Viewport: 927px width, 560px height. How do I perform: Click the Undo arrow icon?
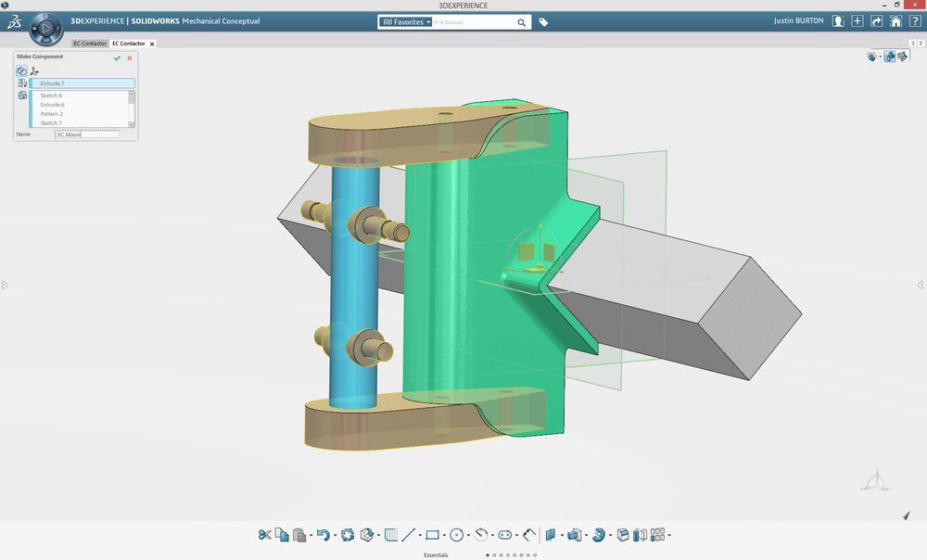(x=322, y=534)
